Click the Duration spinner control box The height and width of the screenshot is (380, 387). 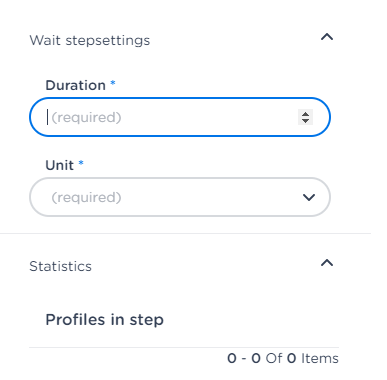pyautogui.click(x=305, y=117)
